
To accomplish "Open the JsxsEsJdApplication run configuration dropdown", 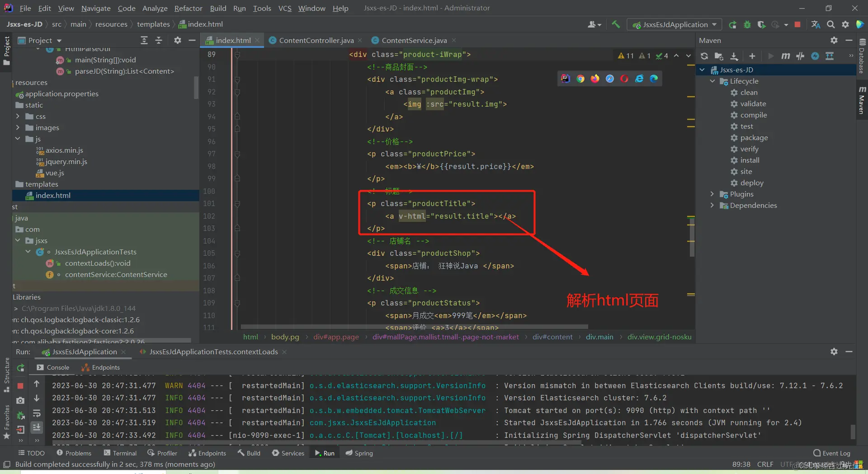I will click(675, 24).
